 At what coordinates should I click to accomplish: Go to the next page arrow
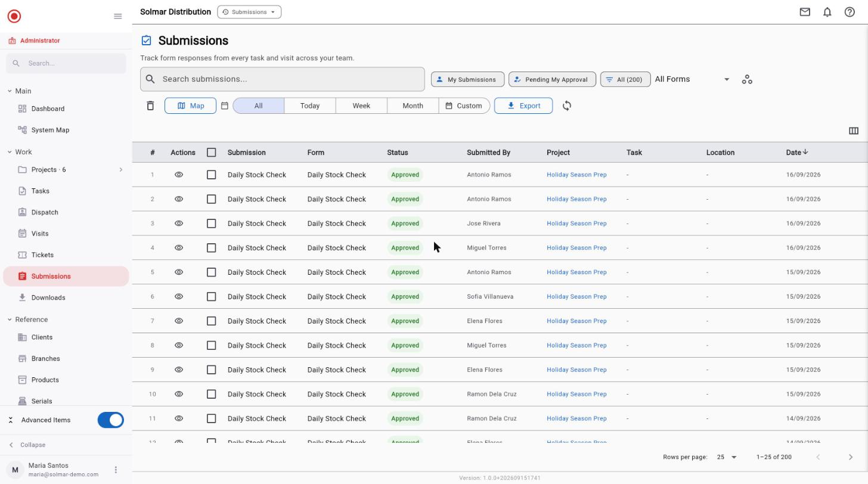pos(850,457)
